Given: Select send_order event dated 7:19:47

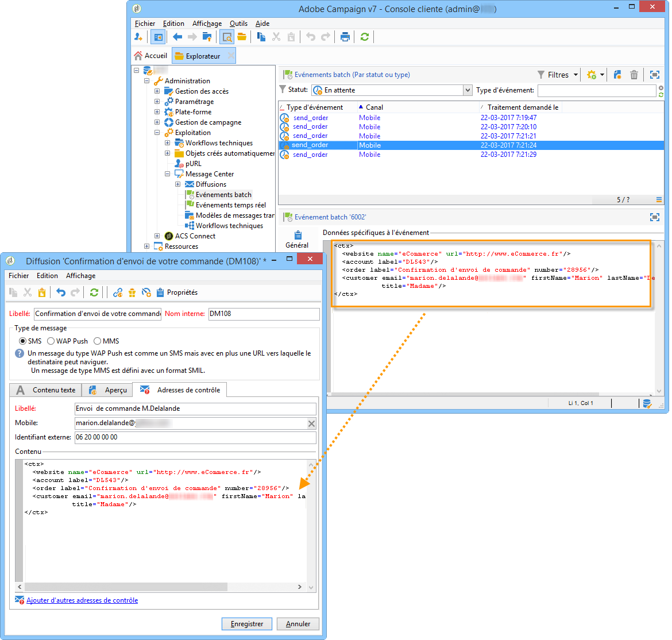Looking at the screenshot, I should 471,118.
